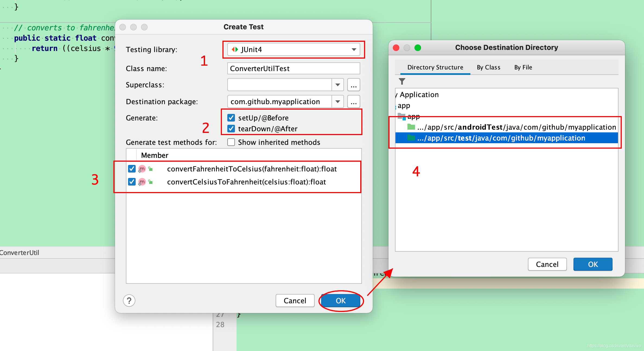Switch to Directory Structure tab
This screenshot has height=351, width=644.
coord(435,67)
